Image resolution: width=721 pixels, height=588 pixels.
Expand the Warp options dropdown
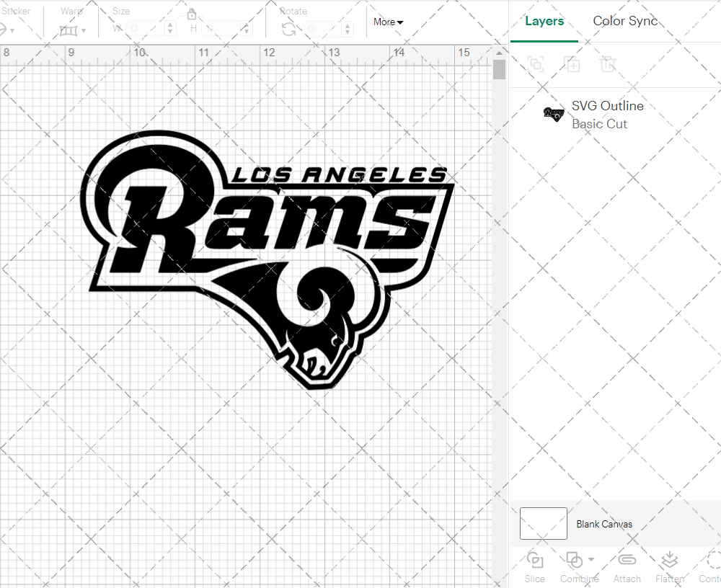coord(84,30)
